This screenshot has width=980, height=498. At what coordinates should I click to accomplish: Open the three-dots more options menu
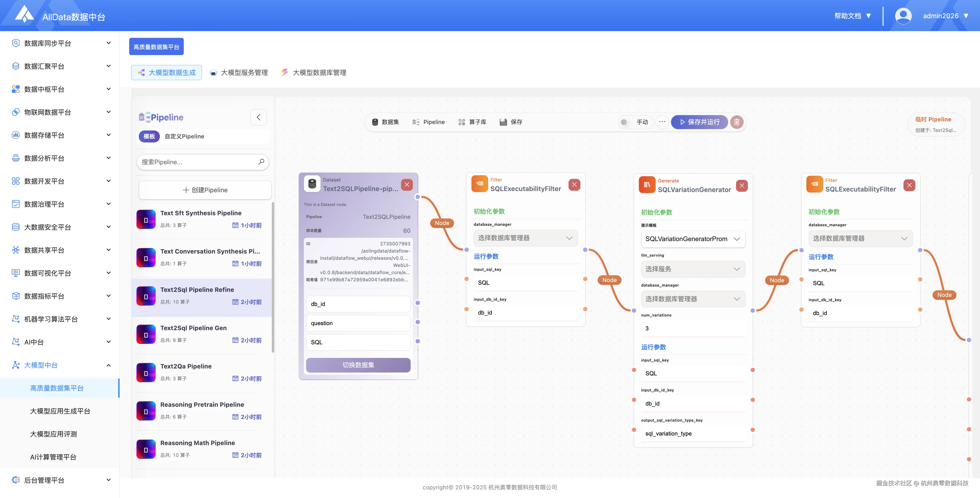(x=662, y=122)
